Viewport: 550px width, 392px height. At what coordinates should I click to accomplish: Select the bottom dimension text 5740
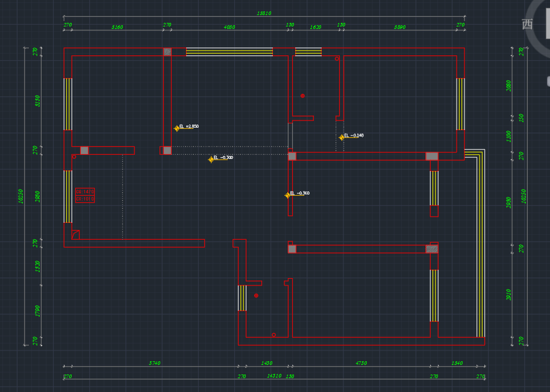click(x=155, y=363)
